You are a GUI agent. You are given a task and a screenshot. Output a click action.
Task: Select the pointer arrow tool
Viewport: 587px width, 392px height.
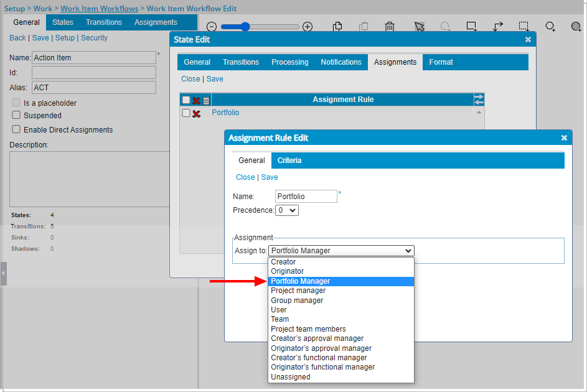(x=420, y=26)
